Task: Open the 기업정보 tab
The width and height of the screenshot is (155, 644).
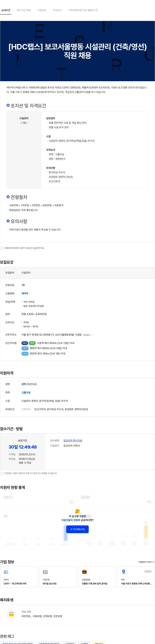Action: coord(42,10)
